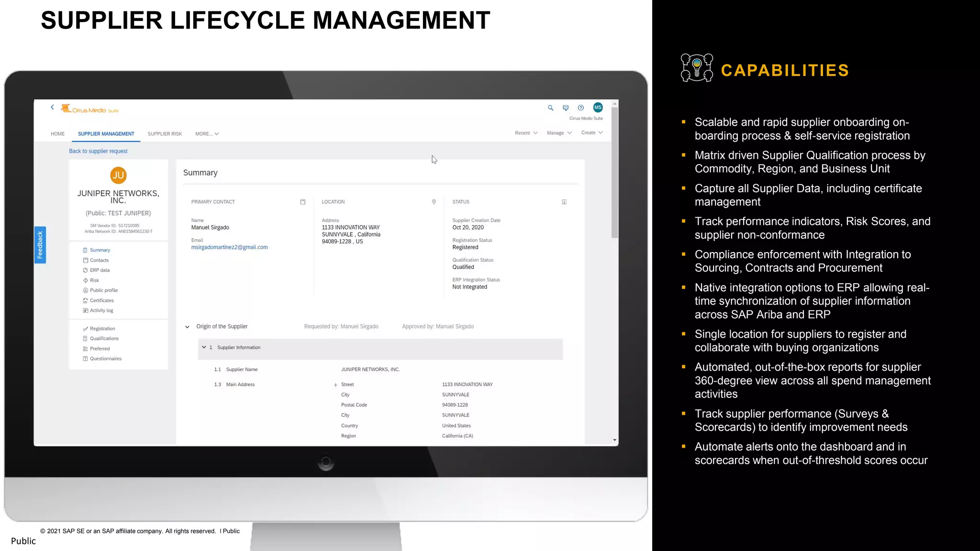Click the Location pin icon

434,202
